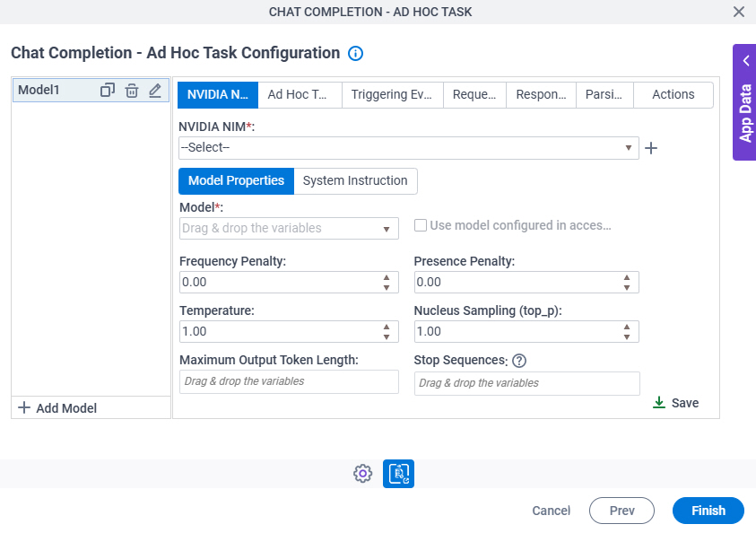Open the Respon... tab

541,94
